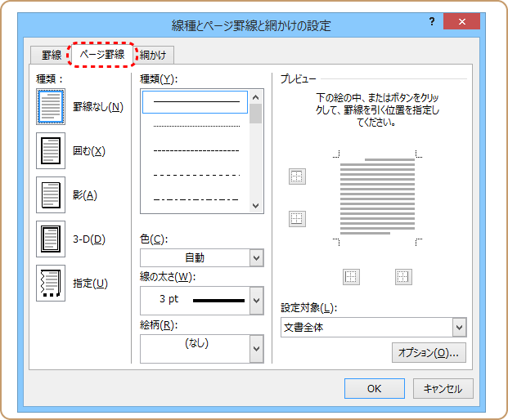
Task: Toggle the bottom border button in preview
Action: pyautogui.click(x=297, y=219)
